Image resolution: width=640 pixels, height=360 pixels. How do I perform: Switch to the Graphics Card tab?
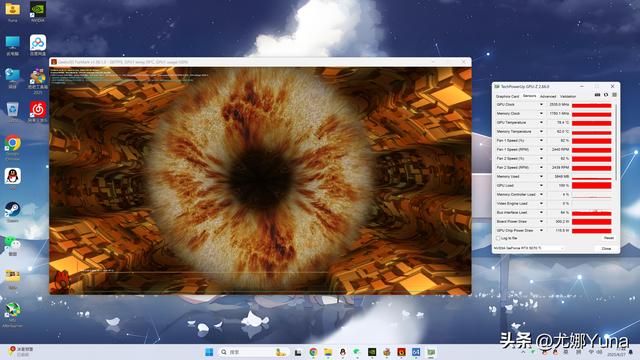(507, 96)
